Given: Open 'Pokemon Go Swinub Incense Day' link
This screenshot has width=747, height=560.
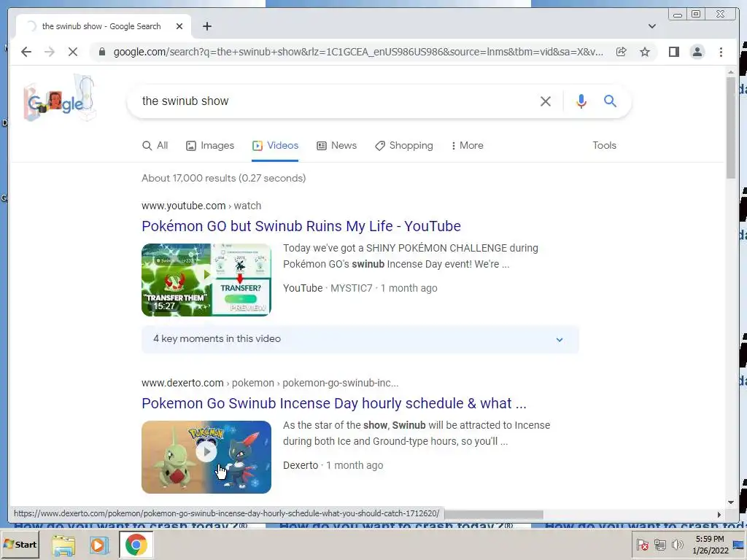Looking at the screenshot, I should coord(334,403).
